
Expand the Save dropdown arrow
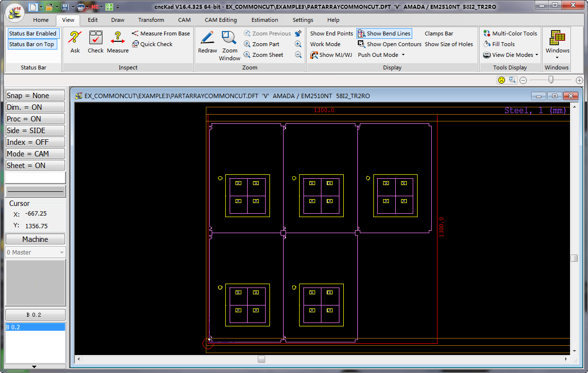73,7
